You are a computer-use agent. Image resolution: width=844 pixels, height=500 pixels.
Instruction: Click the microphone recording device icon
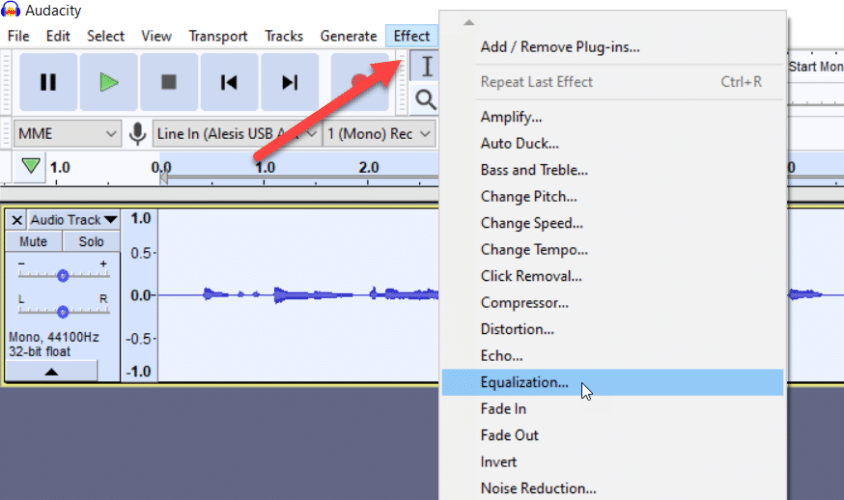pos(138,133)
